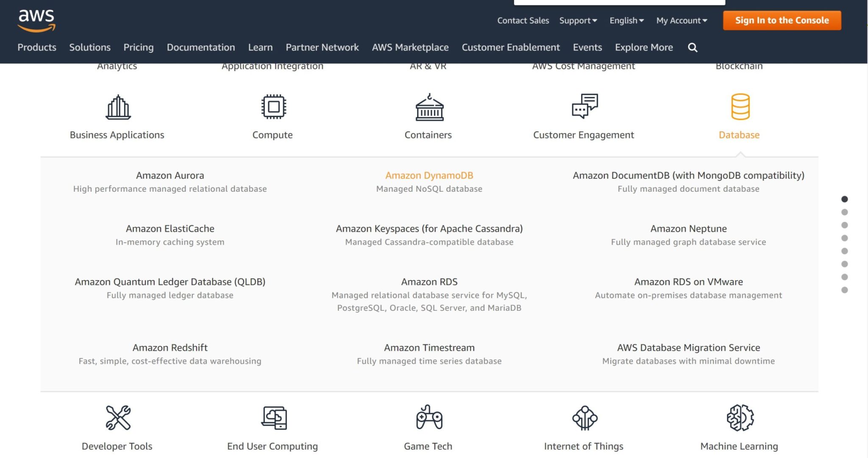Click the Business Applications category label

[x=117, y=135]
